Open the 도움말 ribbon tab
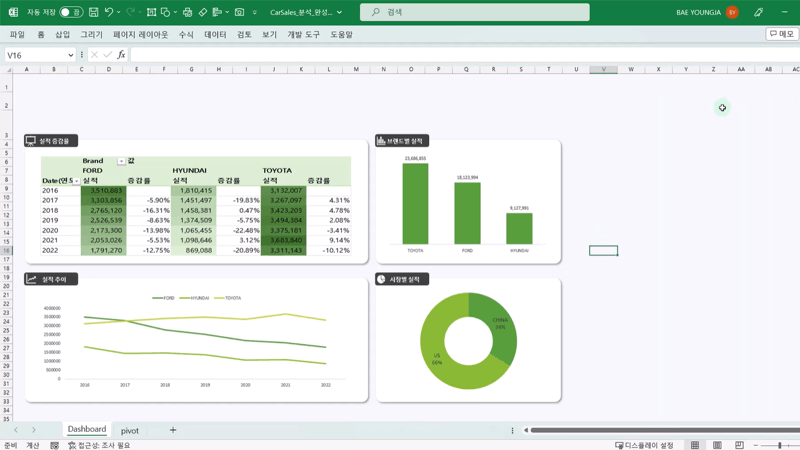 click(x=341, y=34)
